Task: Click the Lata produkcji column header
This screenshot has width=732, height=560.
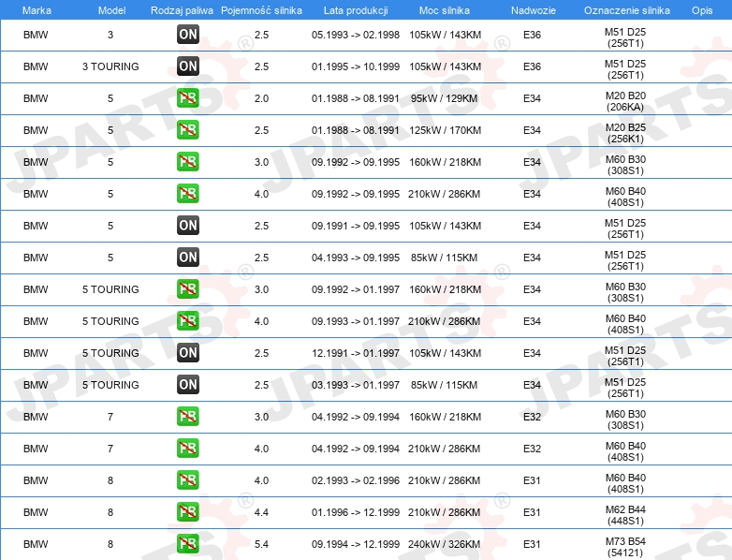Action: click(x=356, y=10)
